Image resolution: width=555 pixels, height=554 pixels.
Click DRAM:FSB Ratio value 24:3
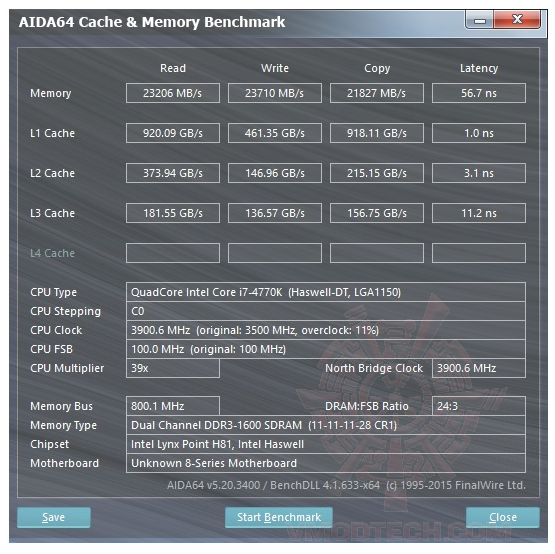(x=479, y=406)
